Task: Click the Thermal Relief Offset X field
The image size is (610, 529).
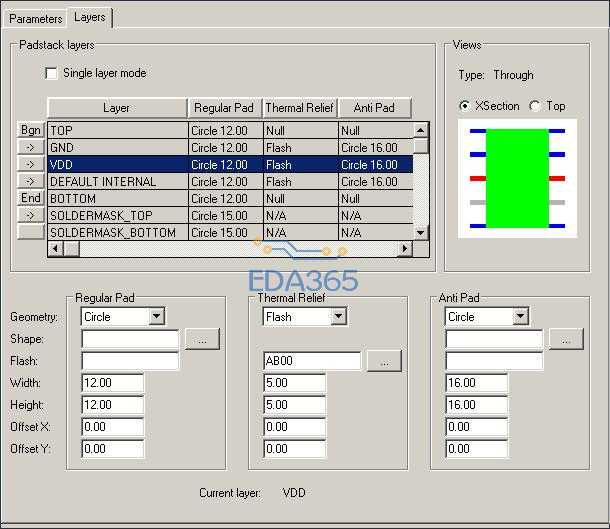Action: (x=294, y=427)
